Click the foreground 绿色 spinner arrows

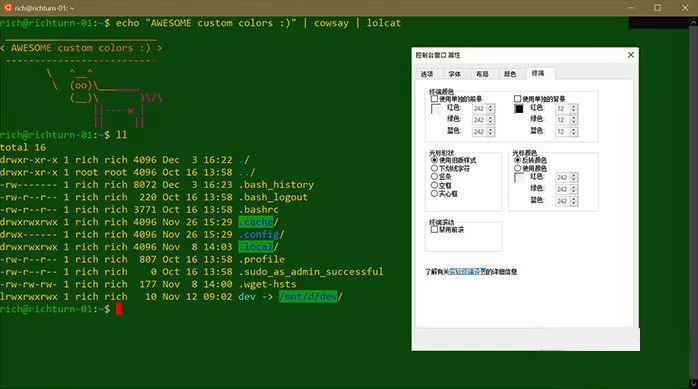(491, 120)
